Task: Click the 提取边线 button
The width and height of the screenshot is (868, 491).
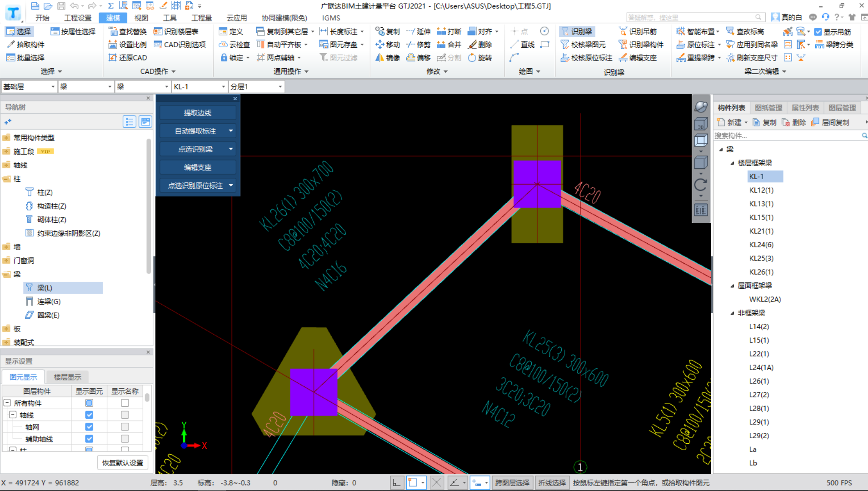Action: [198, 113]
